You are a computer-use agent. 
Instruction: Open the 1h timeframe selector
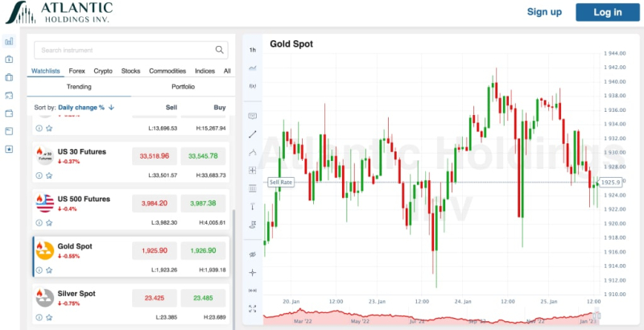pyautogui.click(x=253, y=50)
